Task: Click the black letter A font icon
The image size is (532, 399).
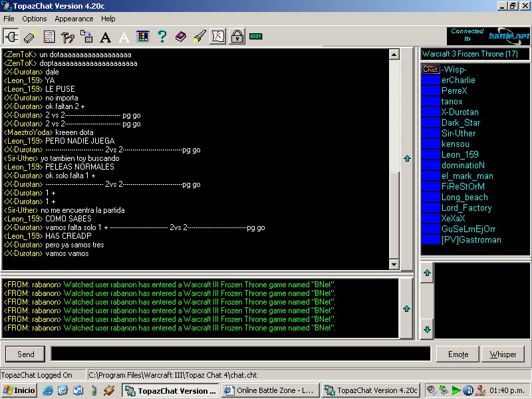Action: coord(105,37)
